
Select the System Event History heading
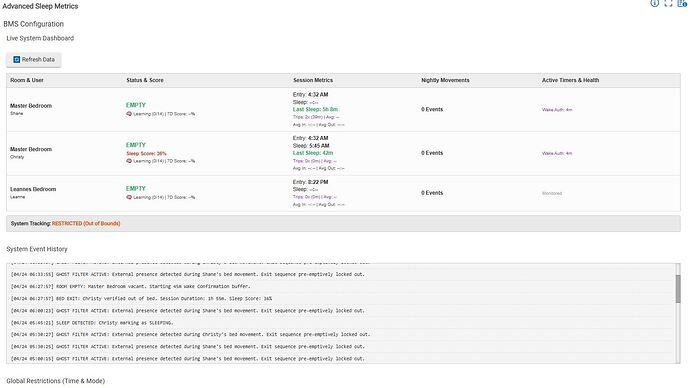point(37,249)
